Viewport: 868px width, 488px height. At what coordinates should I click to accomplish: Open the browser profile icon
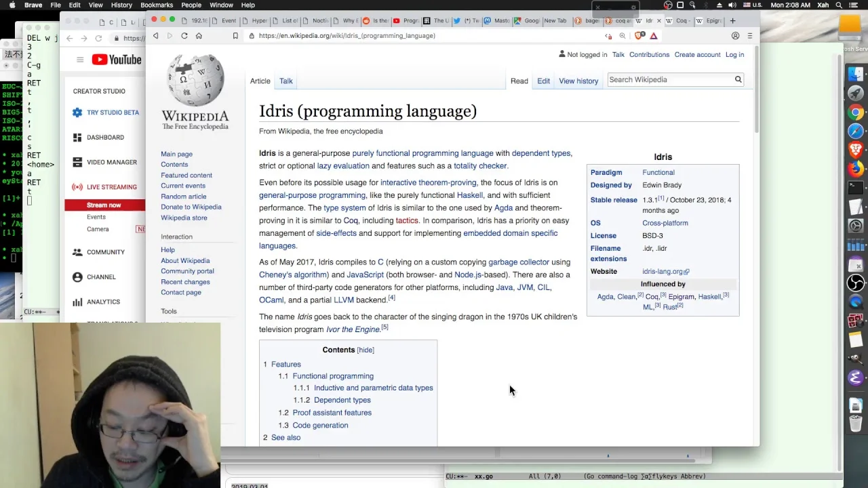coord(735,36)
